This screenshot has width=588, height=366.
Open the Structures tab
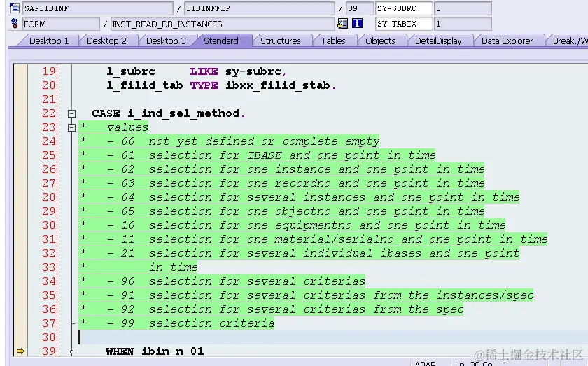click(281, 41)
